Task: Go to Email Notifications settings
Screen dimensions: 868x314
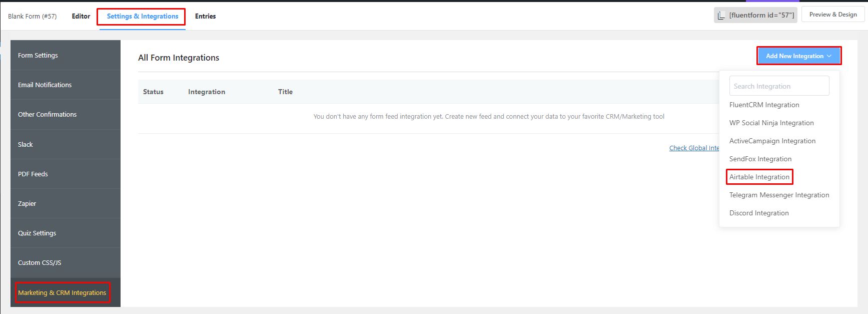Action: coord(45,85)
